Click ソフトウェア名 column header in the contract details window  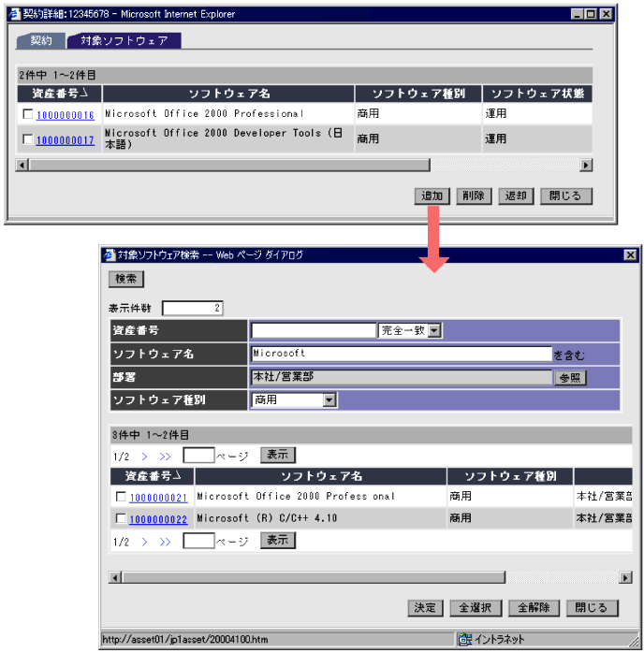coord(228,94)
